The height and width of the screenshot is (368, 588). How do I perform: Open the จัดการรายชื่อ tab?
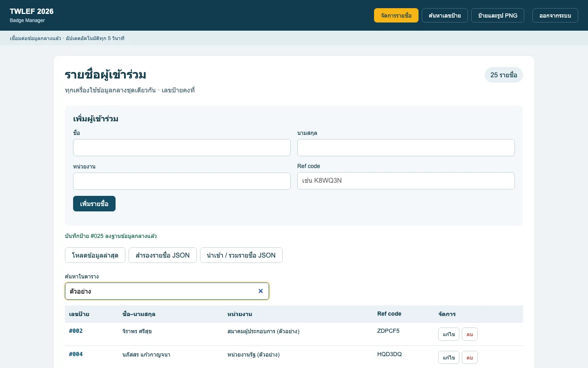396,16
